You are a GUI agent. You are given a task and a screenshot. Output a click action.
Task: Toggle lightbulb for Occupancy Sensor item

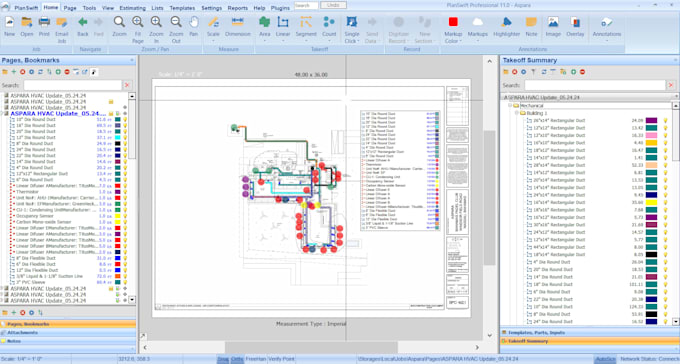pyautogui.click(x=125, y=216)
